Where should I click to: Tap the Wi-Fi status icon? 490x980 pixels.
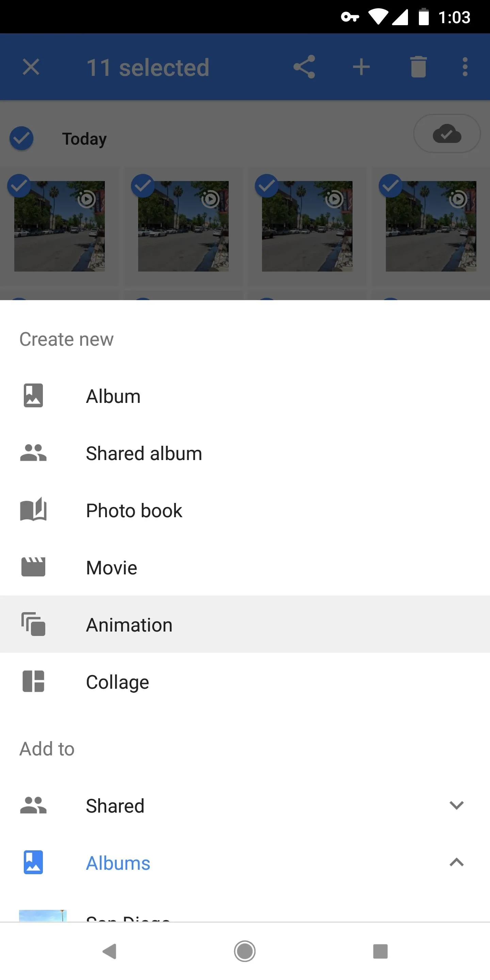(x=378, y=17)
